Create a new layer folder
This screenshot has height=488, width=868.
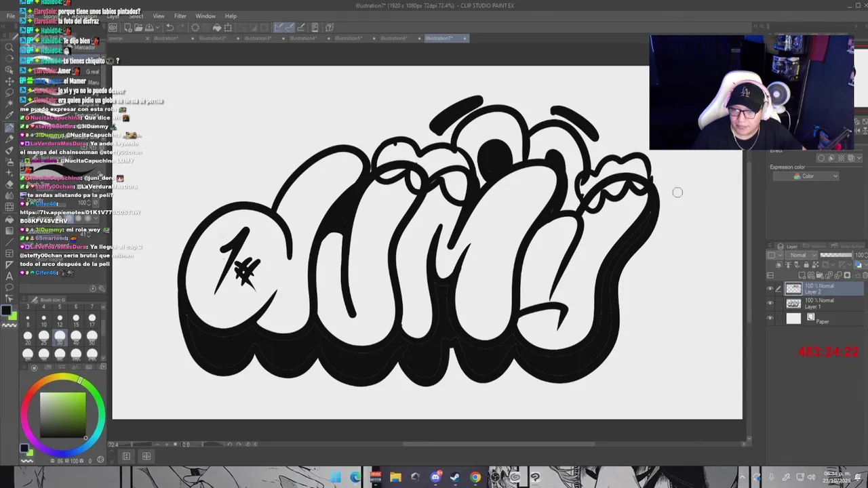click(820, 275)
